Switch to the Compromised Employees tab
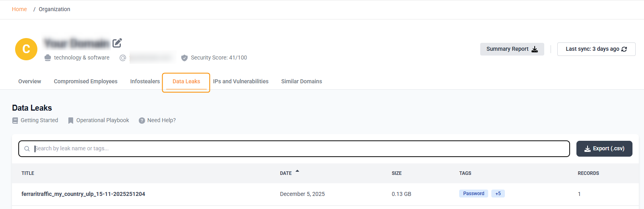Screen dimensions: 644x209 [85, 81]
